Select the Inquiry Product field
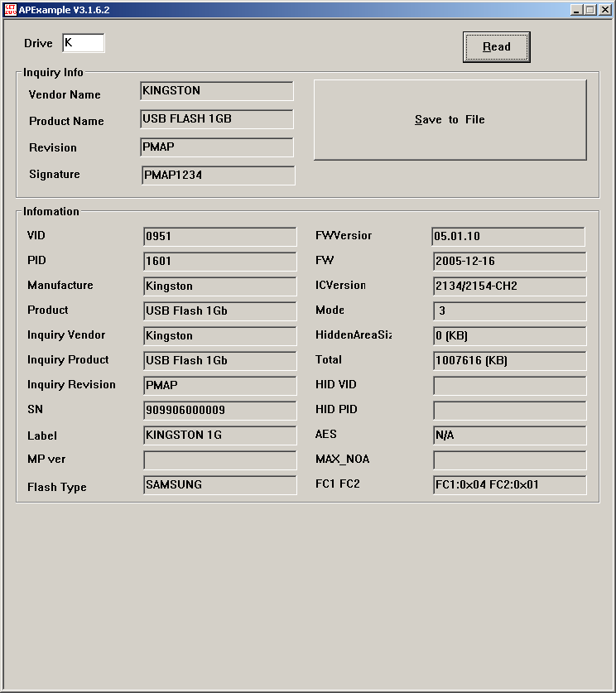616x693 pixels. (220, 361)
